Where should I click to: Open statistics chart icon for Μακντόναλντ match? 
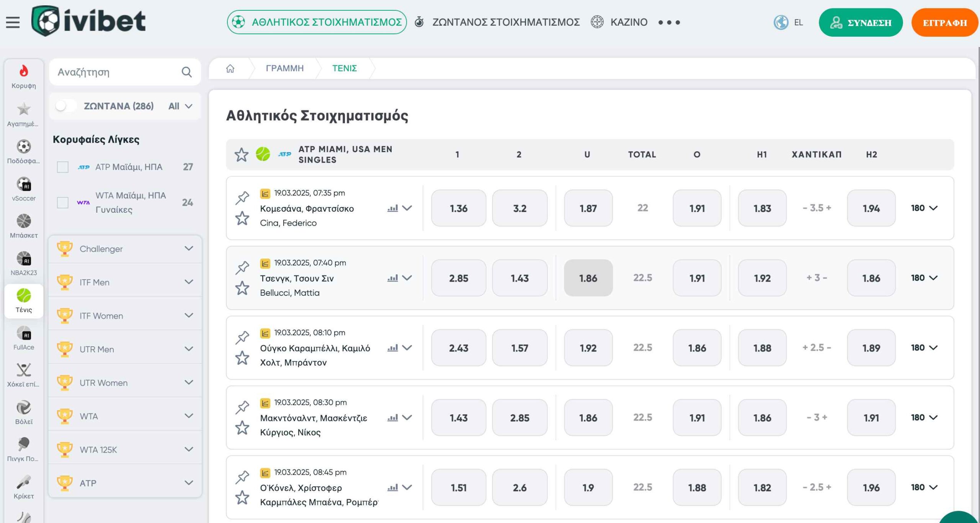[392, 418]
